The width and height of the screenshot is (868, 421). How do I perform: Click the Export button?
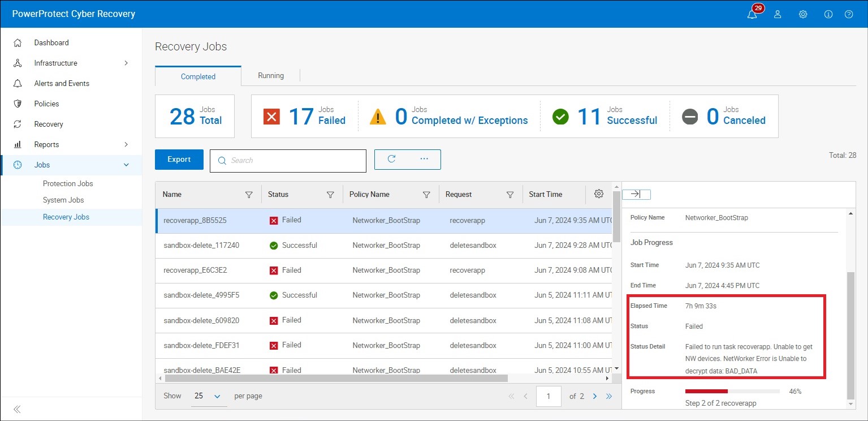pyautogui.click(x=179, y=159)
